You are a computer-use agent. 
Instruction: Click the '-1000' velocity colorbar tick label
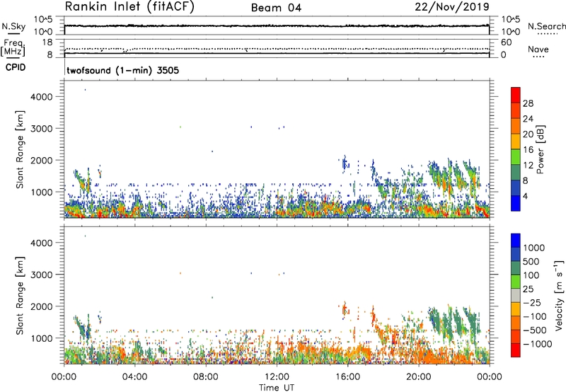tap(537, 344)
